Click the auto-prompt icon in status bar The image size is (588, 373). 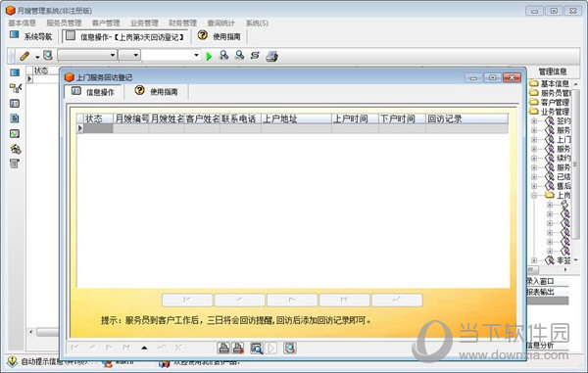(13, 361)
